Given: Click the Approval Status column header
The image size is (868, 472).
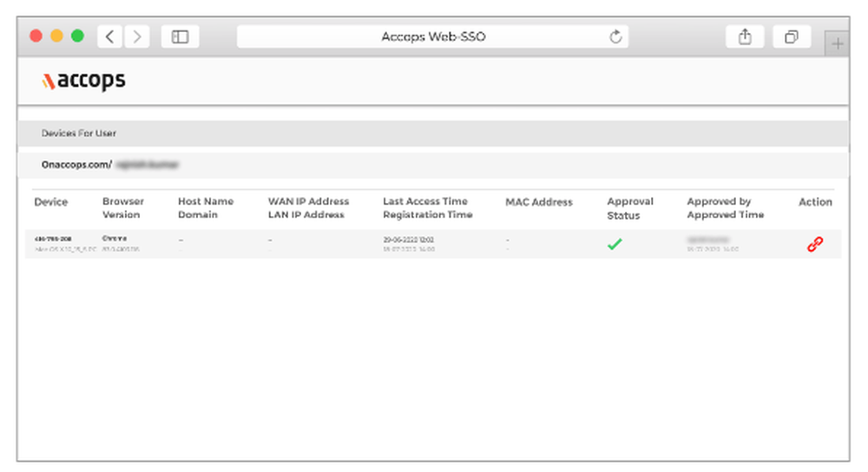Looking at the screenshot, I should coord(630,208).
